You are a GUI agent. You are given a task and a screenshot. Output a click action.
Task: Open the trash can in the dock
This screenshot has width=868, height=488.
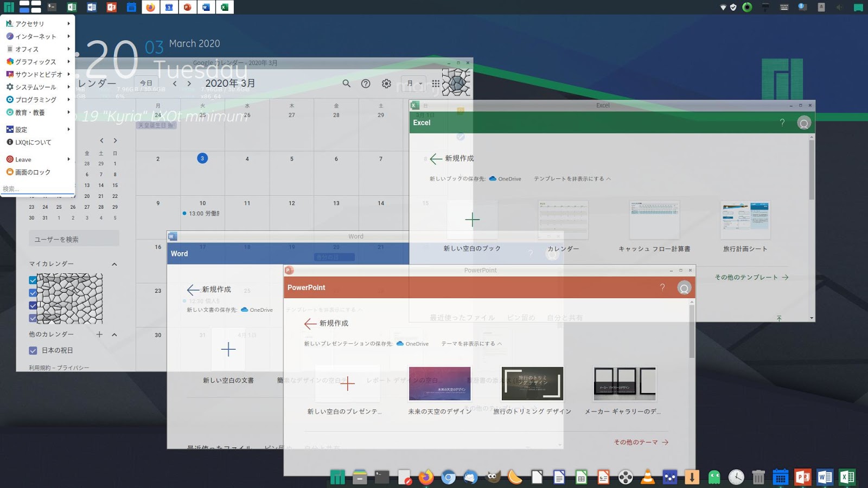click(x=758, y=477)
